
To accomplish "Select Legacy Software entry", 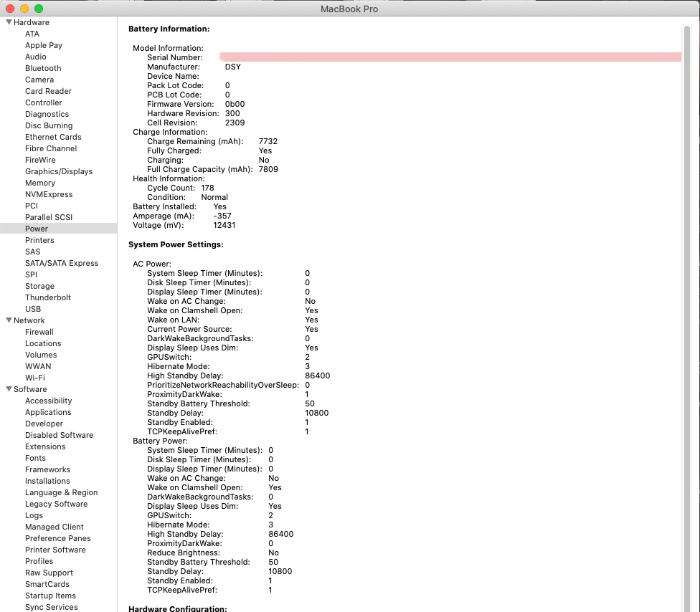I will 56,504.
